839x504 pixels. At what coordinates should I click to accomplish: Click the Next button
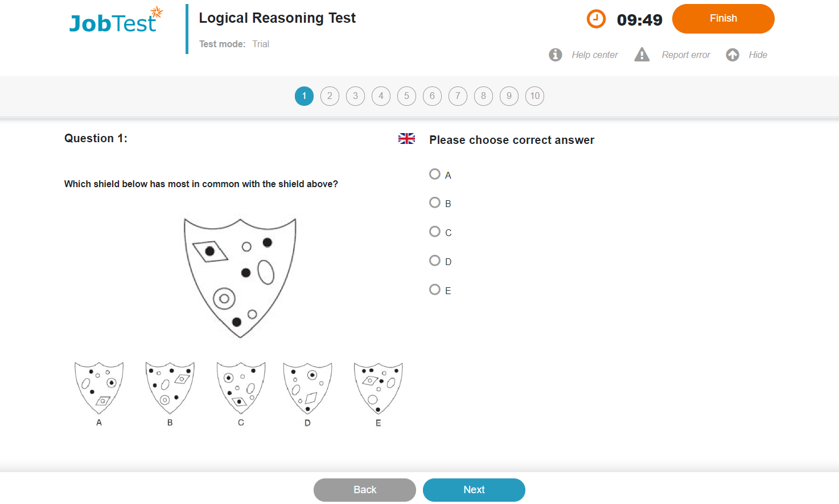474,490
